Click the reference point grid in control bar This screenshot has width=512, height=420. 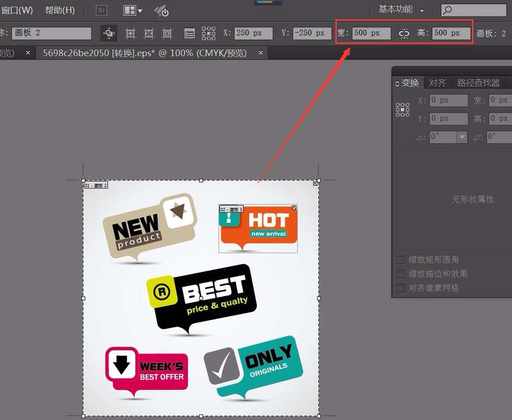(x=208, y=33)
